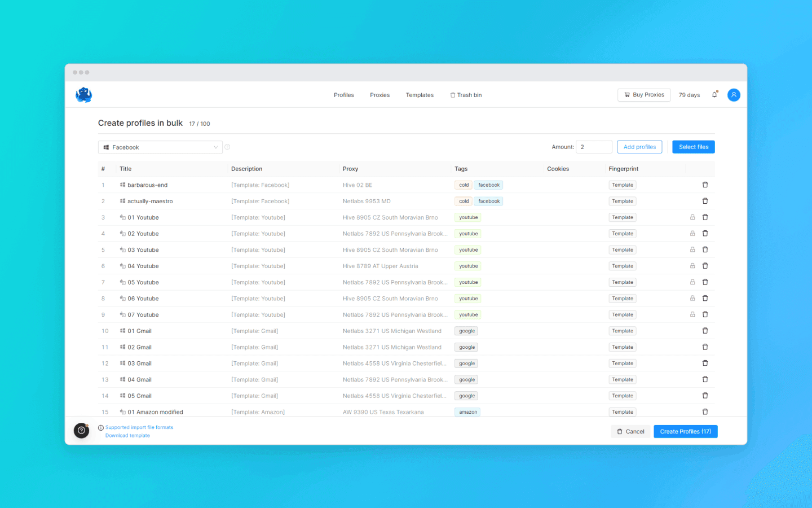Click the Tags column header

(461, 169)
